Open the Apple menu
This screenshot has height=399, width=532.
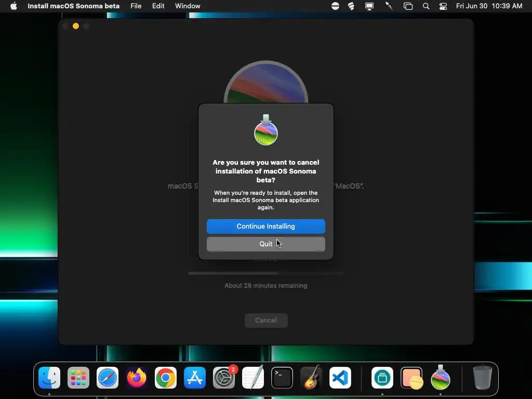pyautogui.click(x=14, y=6)
